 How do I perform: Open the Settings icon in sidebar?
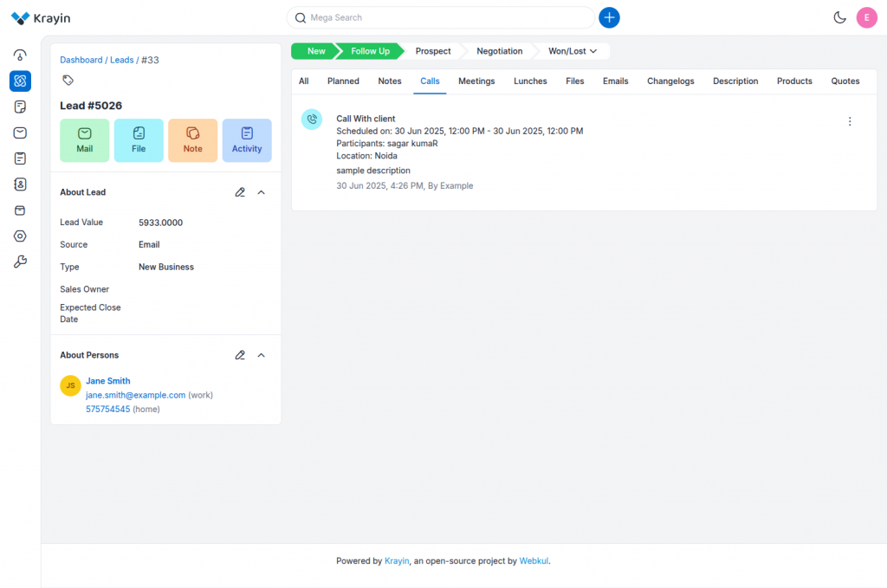point(20,236)
